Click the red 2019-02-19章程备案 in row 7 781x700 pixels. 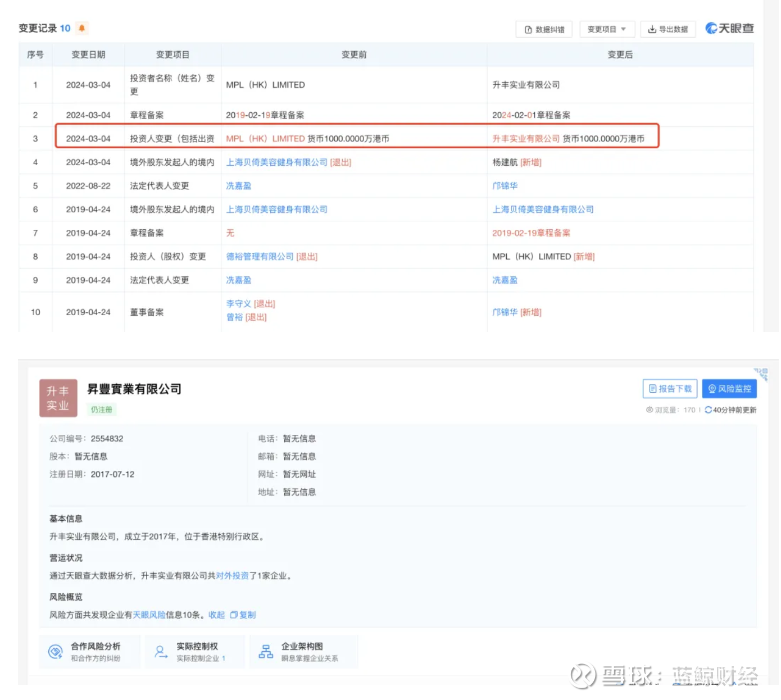click(531, 233)
